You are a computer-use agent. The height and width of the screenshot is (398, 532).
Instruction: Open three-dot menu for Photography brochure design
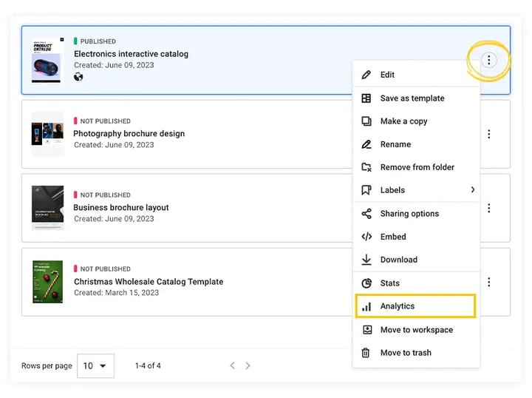pyautogui.click(x=489, y=134)
